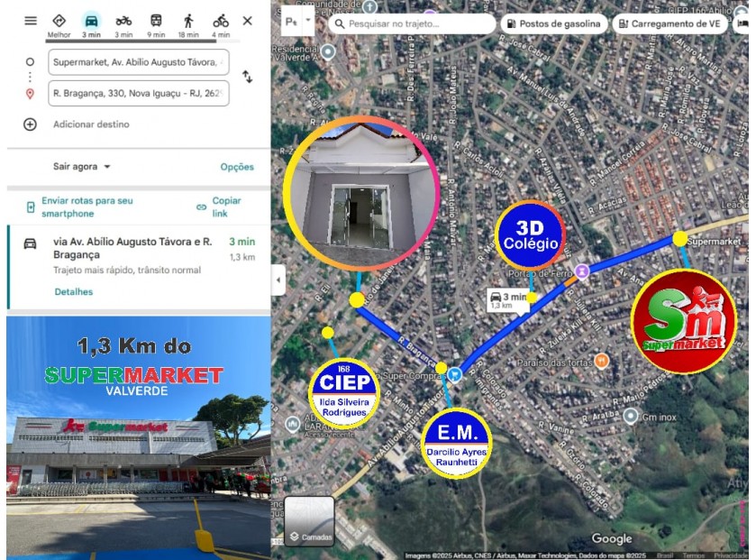Click the red destination pin icon

point(30,94)
